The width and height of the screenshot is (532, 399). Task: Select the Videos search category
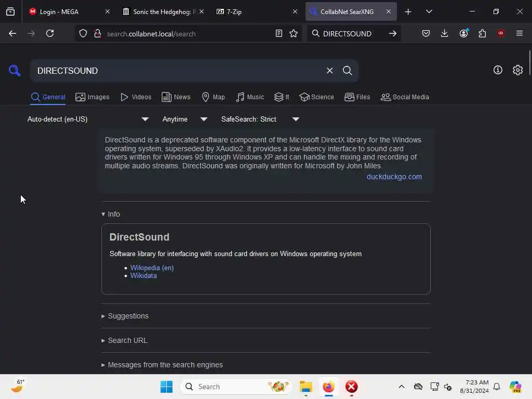pyautogui.click(x=136, y=97)
